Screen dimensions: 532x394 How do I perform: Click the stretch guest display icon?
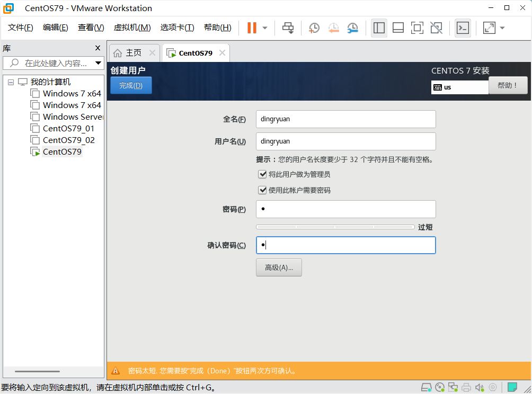point(489,28)
